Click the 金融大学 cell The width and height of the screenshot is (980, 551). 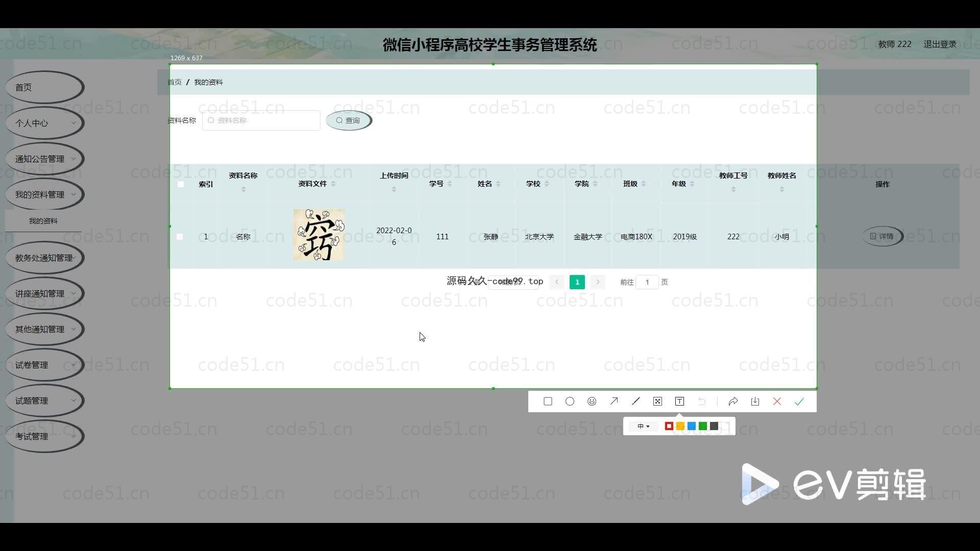[x=587, y=237]
